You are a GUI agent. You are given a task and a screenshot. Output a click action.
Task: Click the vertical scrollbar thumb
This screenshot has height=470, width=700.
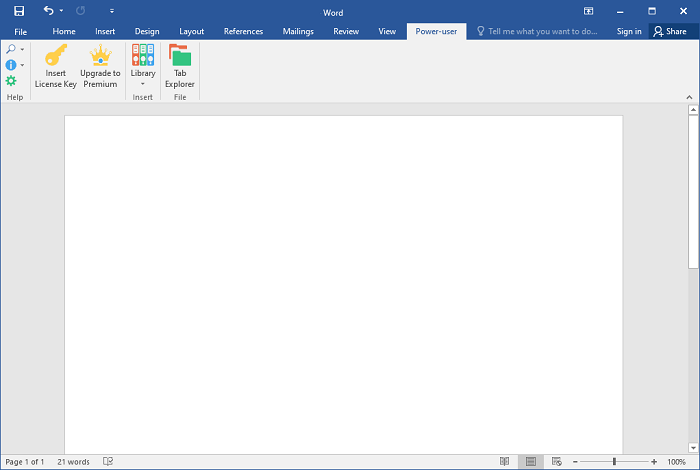(693, 192)
